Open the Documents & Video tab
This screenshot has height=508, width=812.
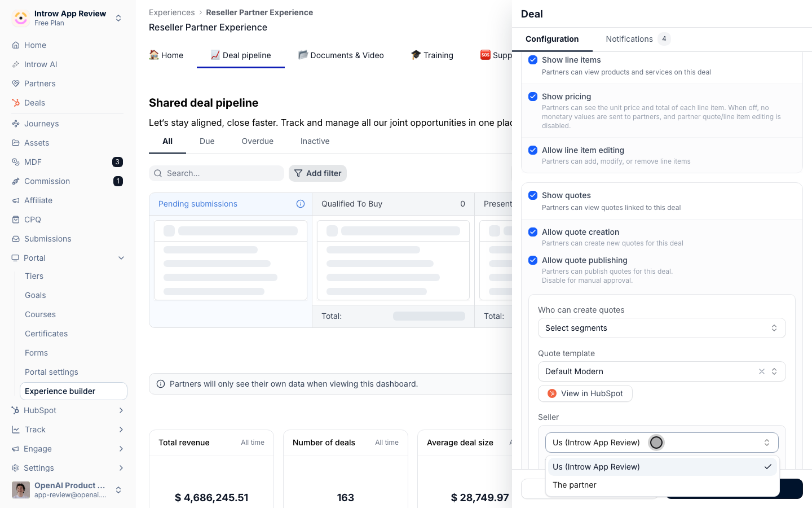click(341, 55)
